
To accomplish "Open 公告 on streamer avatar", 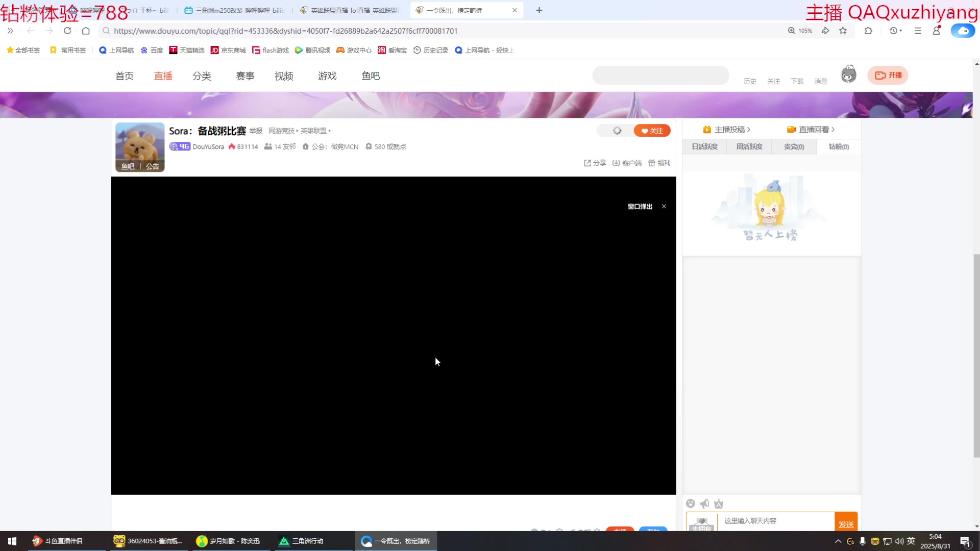I will tap(152, 166).
